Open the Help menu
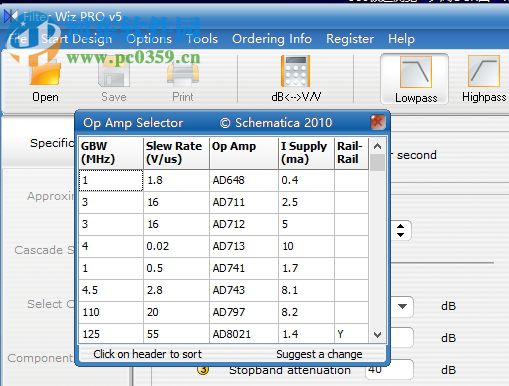Image resolution: width=509 pixels, height=386 pixels. [x=401, y=39]
